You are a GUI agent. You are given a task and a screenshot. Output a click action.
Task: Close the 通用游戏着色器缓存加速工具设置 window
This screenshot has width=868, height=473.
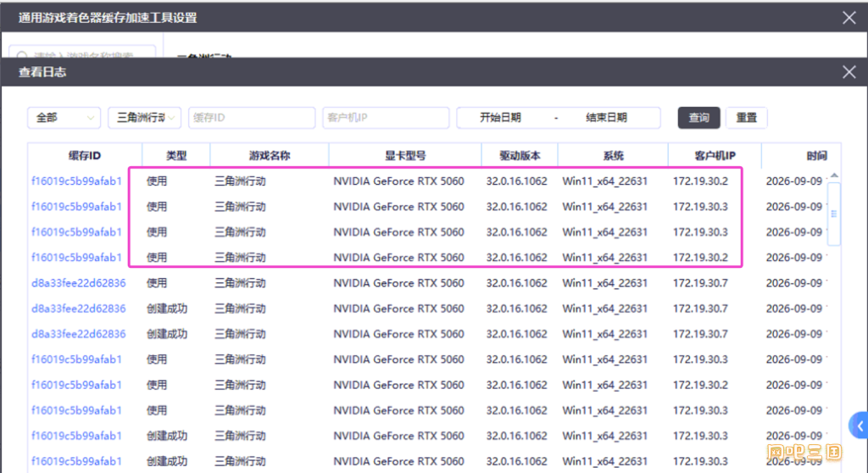coord(849,18)
